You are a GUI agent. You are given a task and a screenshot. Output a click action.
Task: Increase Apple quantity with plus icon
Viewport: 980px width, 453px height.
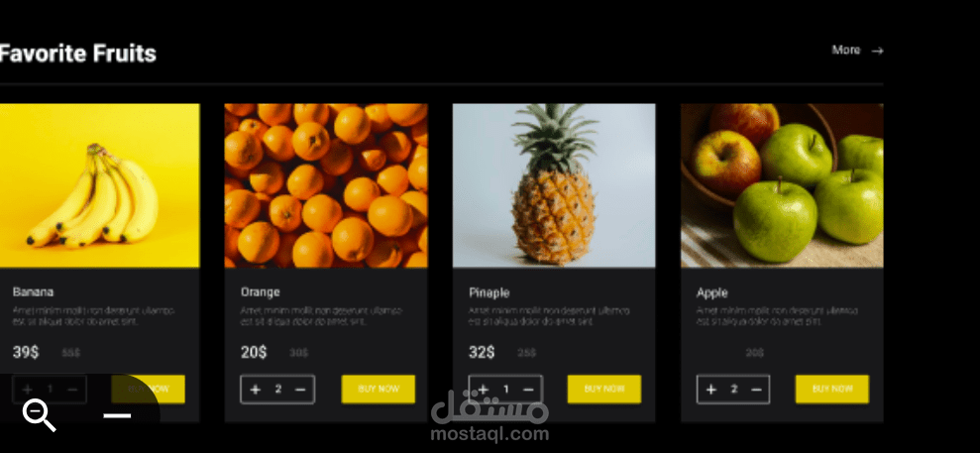point(711,390)
